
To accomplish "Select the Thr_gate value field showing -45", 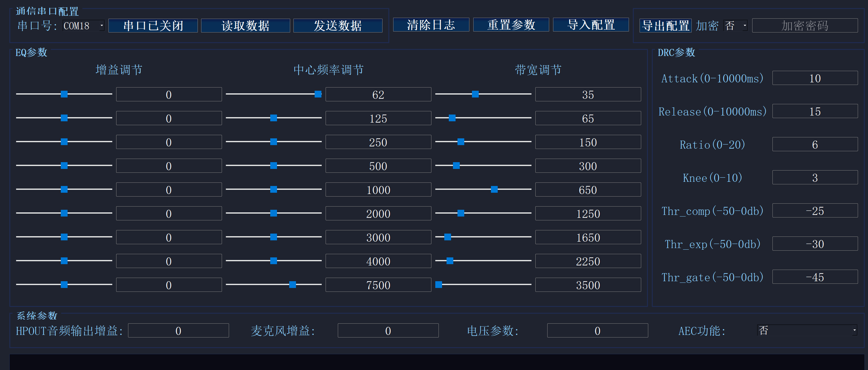I will (815, 277).
